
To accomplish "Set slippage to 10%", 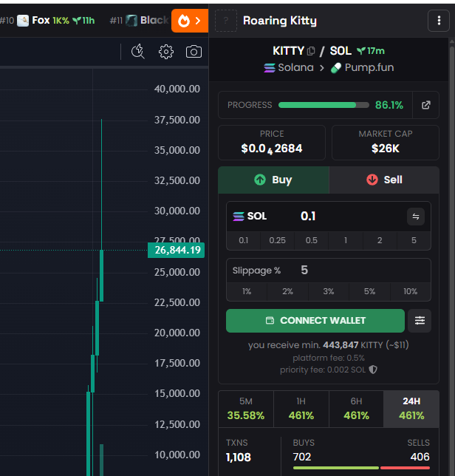I will click(x=410, y=291).
